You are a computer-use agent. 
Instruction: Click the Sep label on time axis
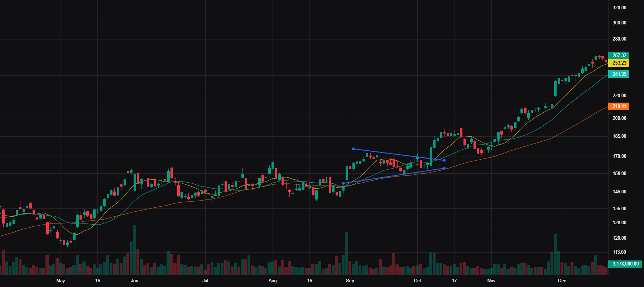click(x=350, y=281)
